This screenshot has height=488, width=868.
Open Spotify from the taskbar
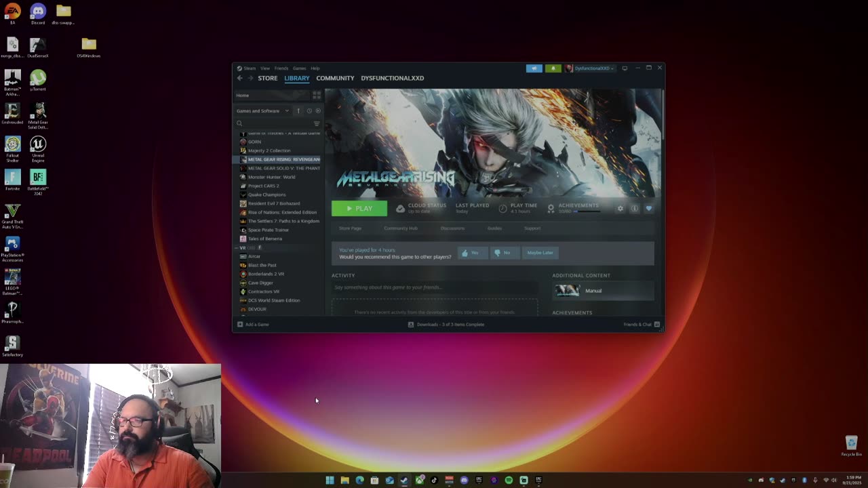tap(509, 480)
